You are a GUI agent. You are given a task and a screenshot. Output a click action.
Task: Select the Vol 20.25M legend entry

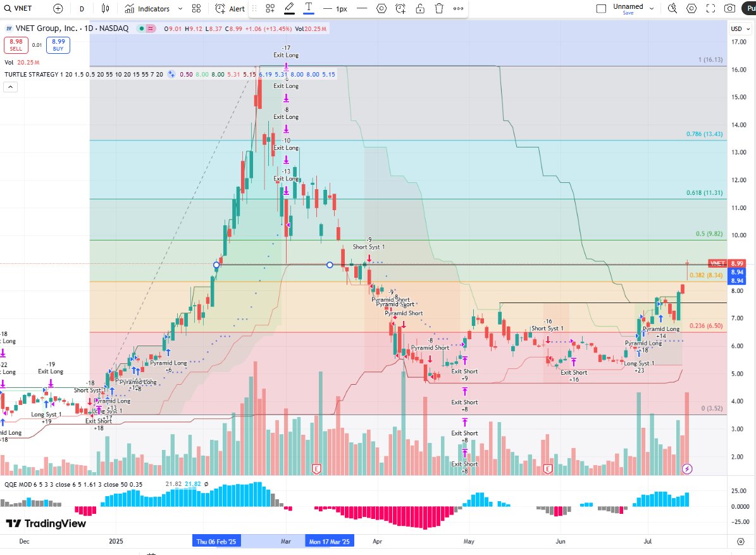[22, 62]
